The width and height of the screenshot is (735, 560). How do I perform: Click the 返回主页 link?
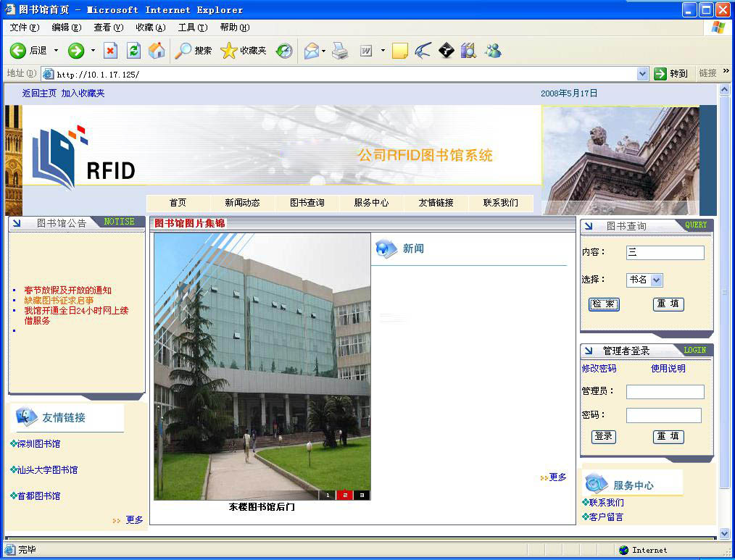click(39, 93)
